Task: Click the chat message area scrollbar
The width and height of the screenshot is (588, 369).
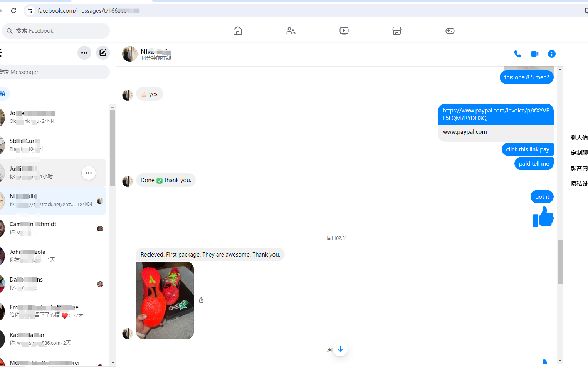Action: pyautogui.click(x=560, y=262)
